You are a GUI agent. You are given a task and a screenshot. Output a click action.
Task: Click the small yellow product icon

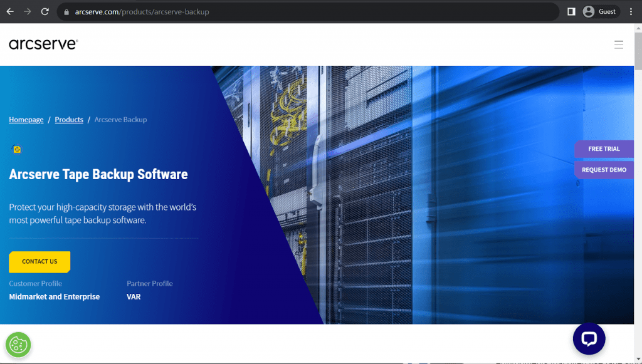(16, 149)
